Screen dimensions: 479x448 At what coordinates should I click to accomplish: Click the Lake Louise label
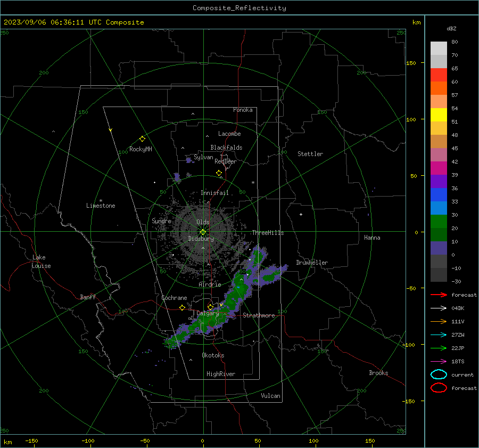tap(41, 262)
